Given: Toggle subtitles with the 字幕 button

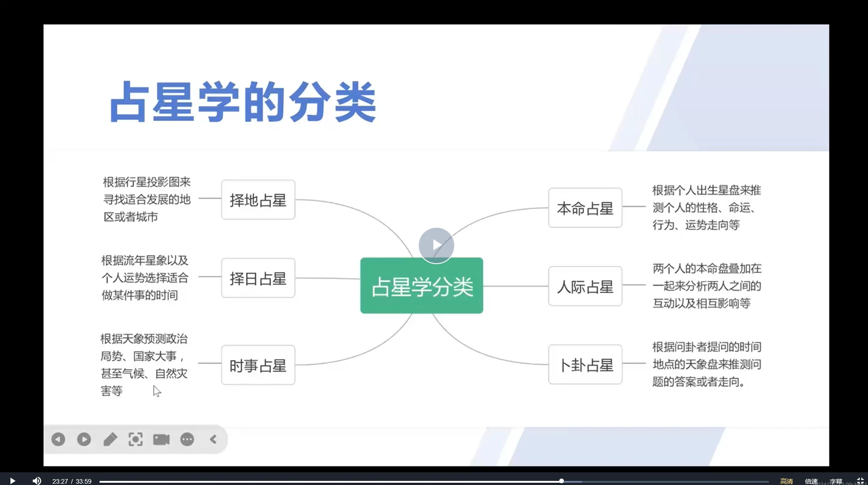Looking at the screenshot, I should click(835, 481).
